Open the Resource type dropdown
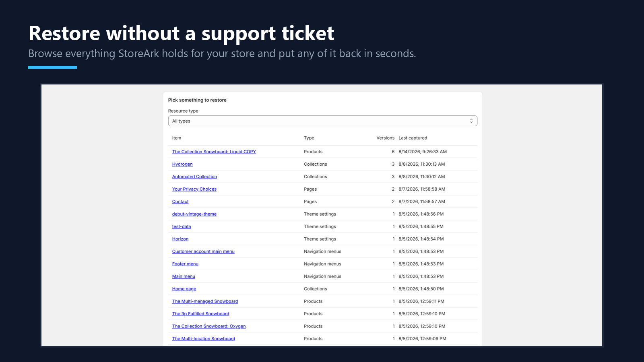The width and height of the screenshot is (644, 362). [x=322, y=121]
